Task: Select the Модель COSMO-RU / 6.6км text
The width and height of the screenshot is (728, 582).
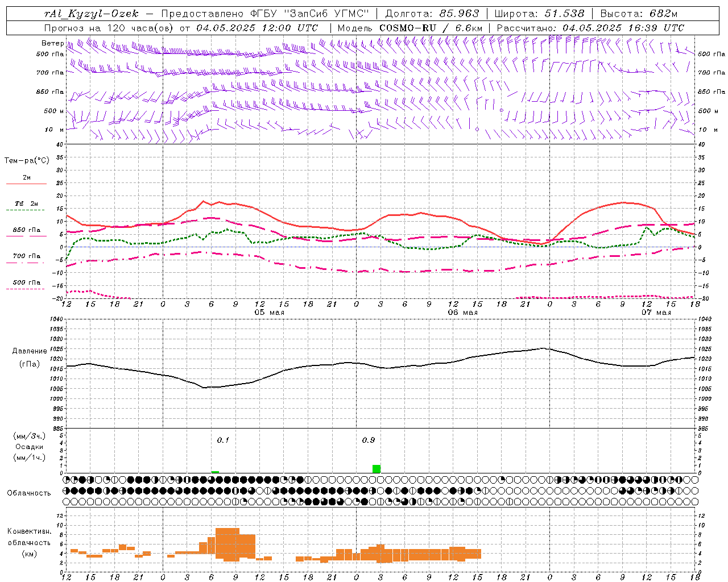Action: 410,28
